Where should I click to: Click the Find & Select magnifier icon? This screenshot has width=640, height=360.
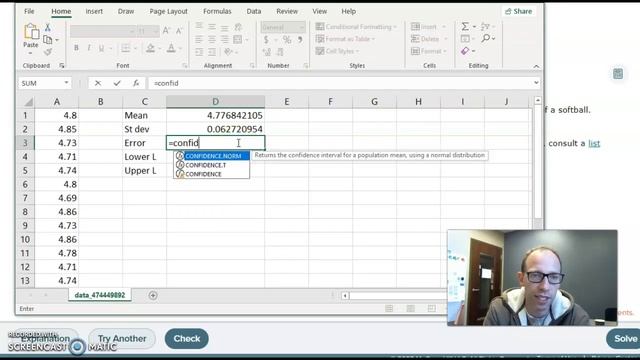pyautogui.click(x=486, y=38)
